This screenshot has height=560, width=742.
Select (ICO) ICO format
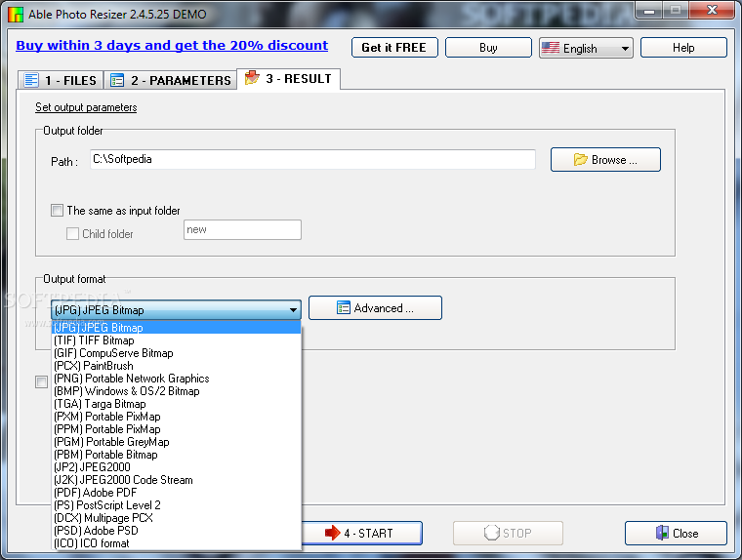tap(176, 543)
